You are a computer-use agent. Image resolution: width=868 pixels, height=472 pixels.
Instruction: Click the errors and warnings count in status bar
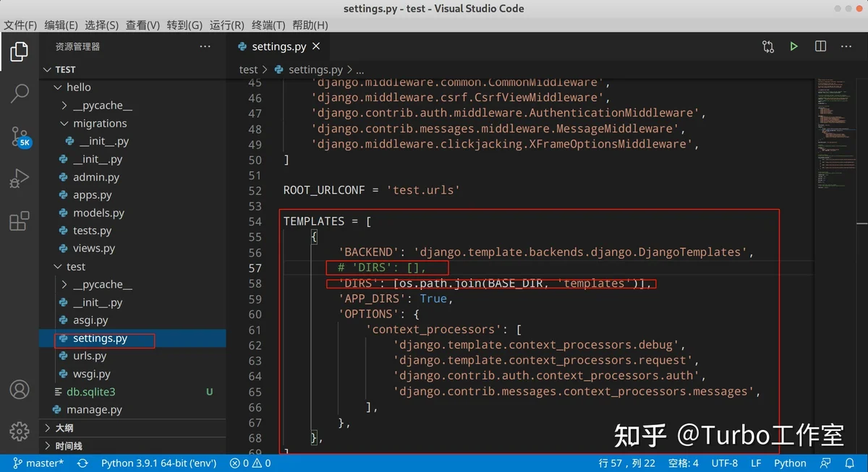point(250,463)
